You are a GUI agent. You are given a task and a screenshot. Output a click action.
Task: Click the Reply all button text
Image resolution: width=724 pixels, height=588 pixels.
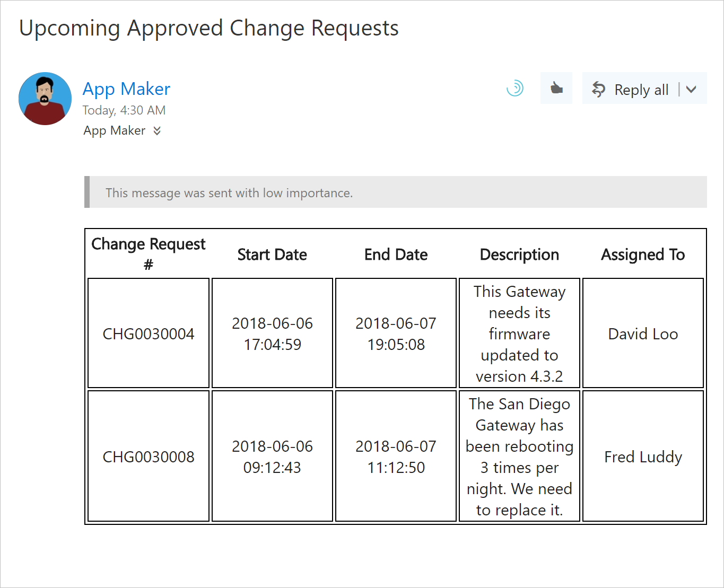click(641, 90)
